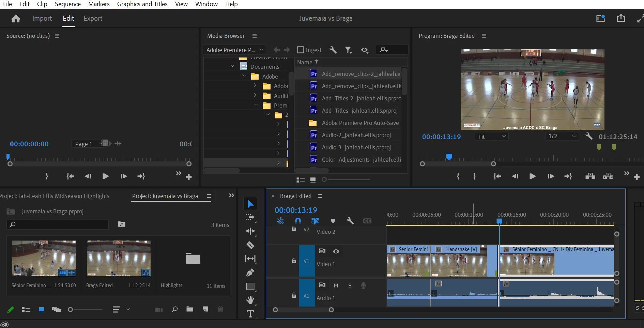The height and width of the screenshot is (328, 644).
Task: Open the 1/2 playback resolution dropdown
Action: tap(562, 136)
